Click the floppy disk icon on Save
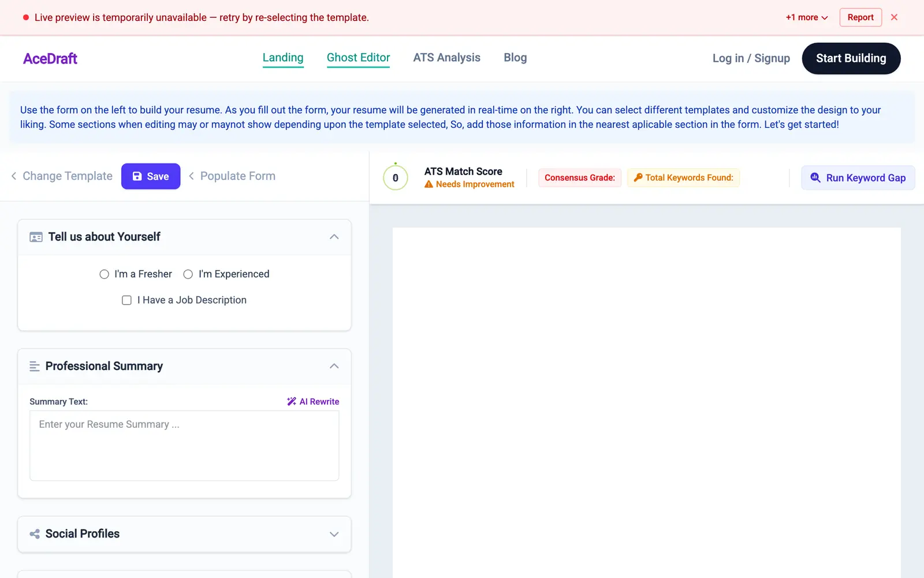 click(x=137, y=176)
